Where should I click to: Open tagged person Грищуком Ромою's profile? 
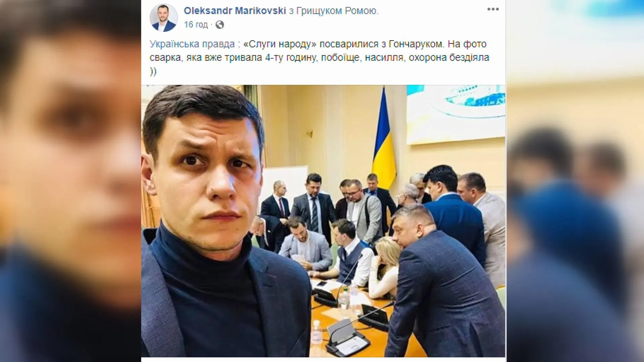click(337, 11)
